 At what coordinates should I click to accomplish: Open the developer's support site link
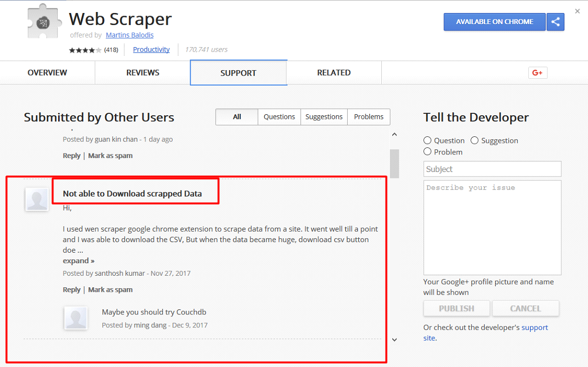534,327
